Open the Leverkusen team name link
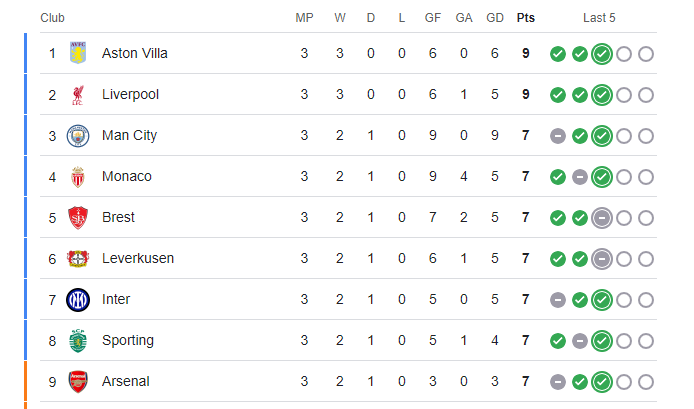Viewport: 694px width, 409px height. pos(138,258)
